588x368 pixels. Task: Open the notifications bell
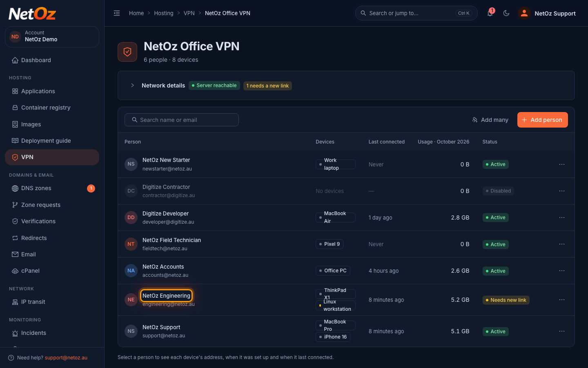[x=490, y=13]
